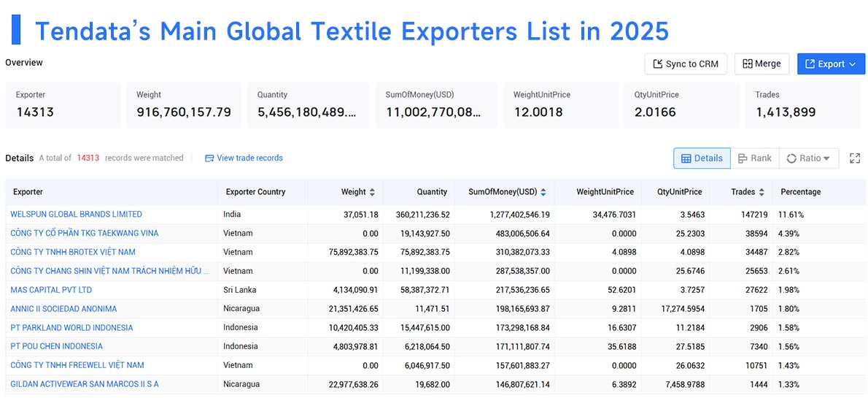The height and width of the screenshot is (398, 868).
Task: Open CÔNG TY TNHH BROTEX VIỆT NAM
Action: (73, 252)
